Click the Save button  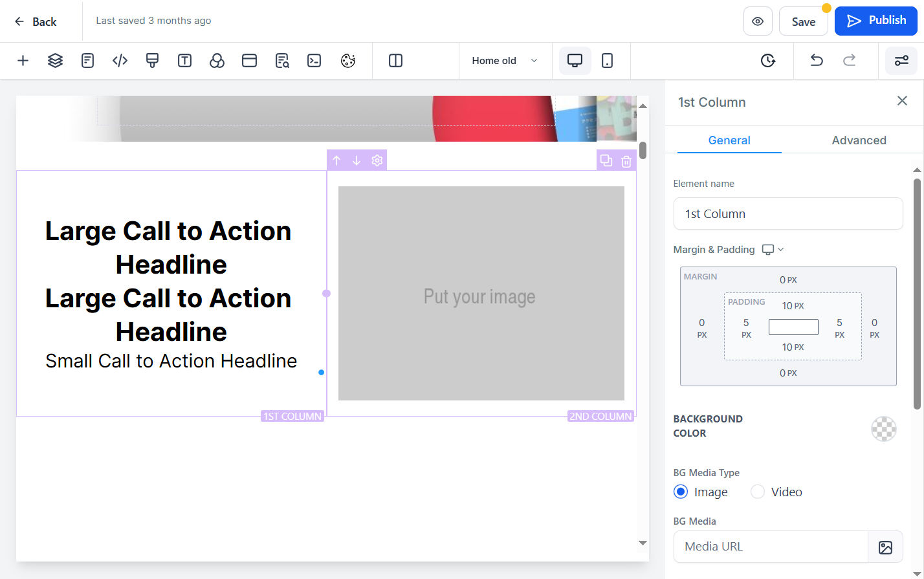(804, 21)
